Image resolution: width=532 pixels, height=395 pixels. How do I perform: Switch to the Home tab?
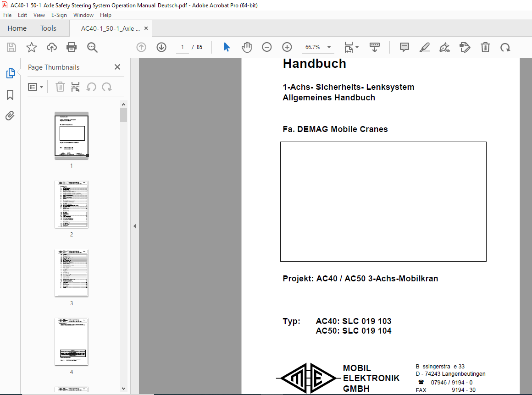click(17, 28)
